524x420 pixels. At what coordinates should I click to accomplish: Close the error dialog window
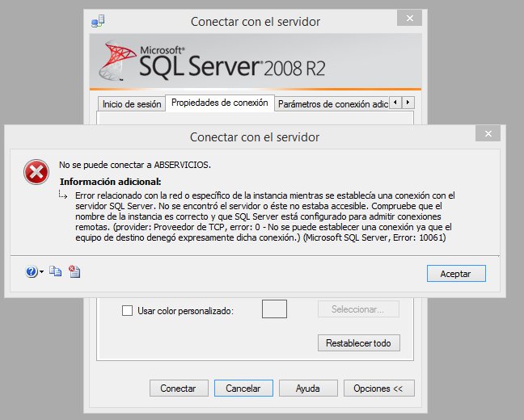pos(488,134)
